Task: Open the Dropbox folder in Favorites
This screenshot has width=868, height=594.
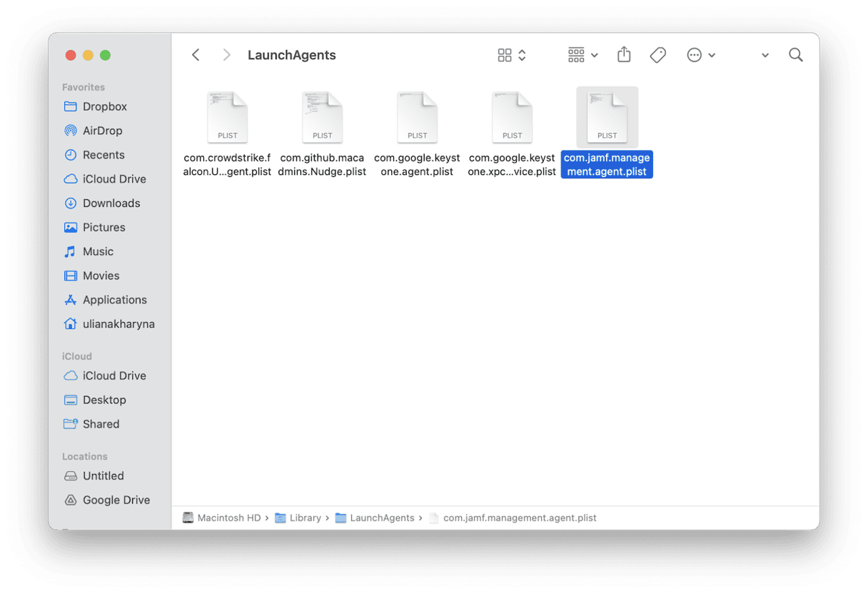Action: point(105,106)
